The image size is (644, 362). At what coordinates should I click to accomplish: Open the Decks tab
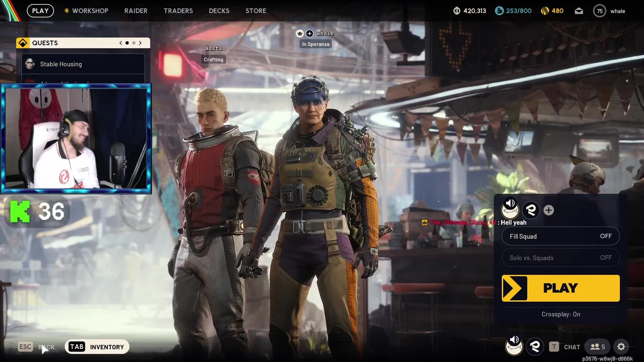[219, 11]
